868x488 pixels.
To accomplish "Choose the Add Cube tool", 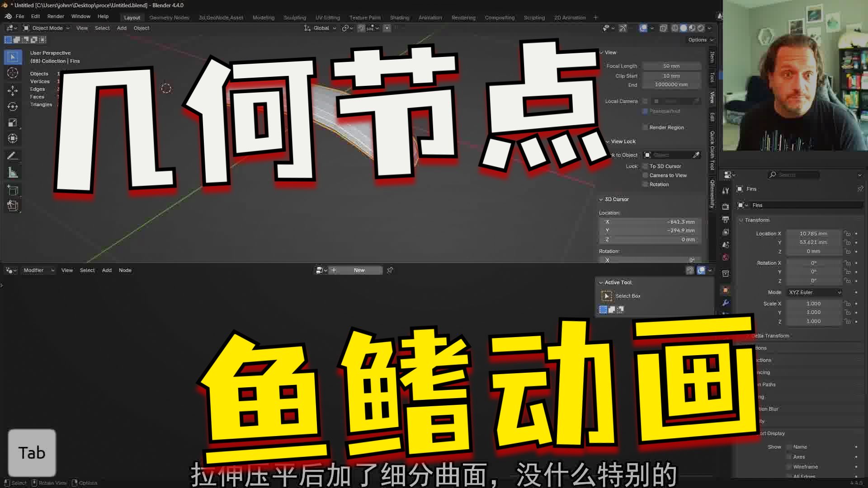I will point(13,190).
